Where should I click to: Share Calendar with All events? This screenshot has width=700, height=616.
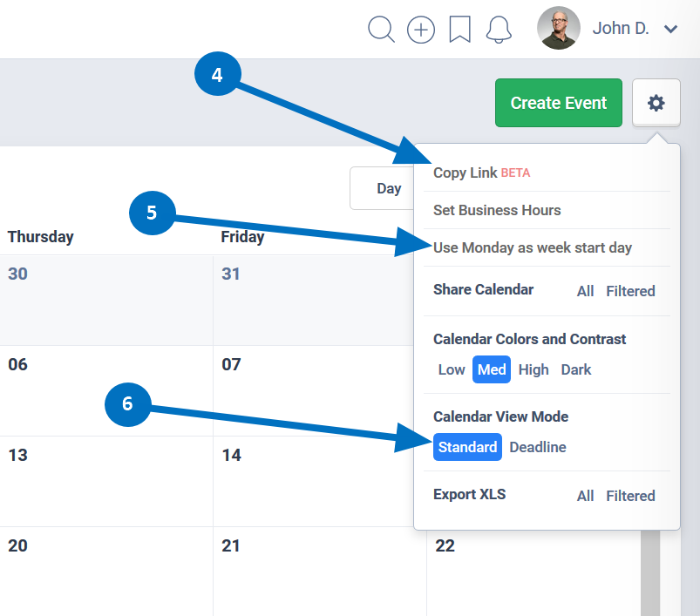[586, 291]
